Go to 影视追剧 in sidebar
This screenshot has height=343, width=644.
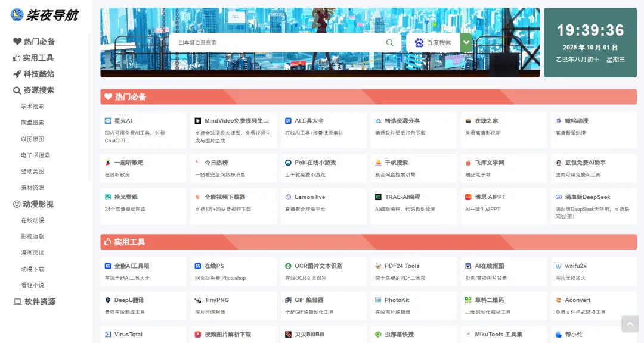(32, 236)
